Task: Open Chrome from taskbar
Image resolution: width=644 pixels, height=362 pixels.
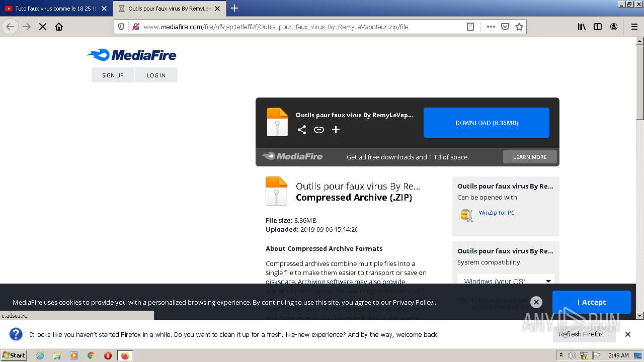Action: pyautogui.click(x=91, y=355)
